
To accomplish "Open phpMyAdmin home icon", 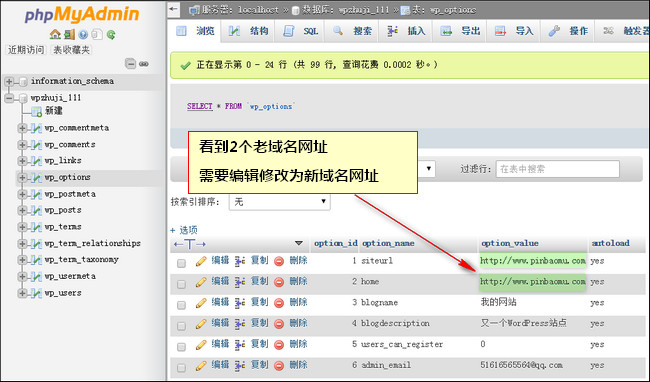I will click(55, 34).
